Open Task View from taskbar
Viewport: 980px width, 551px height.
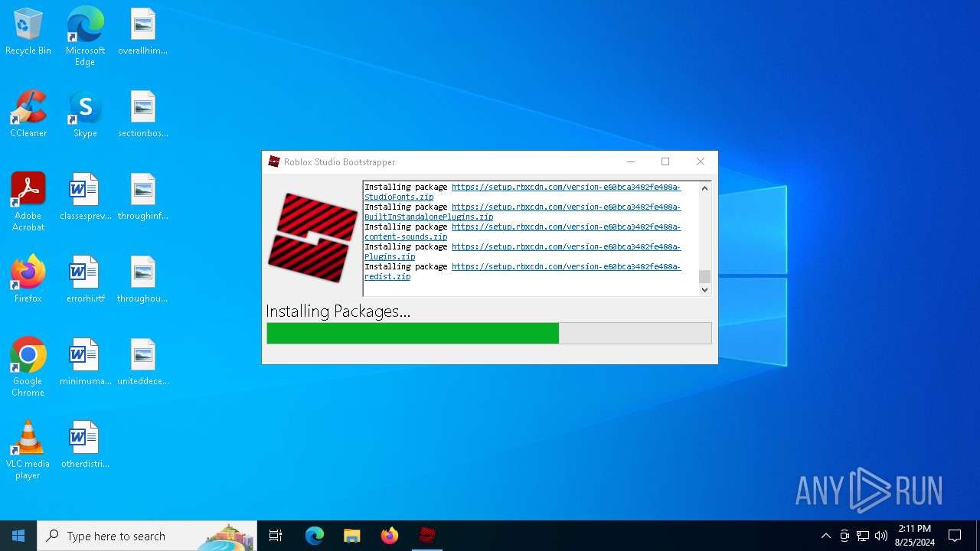[276, 536]
